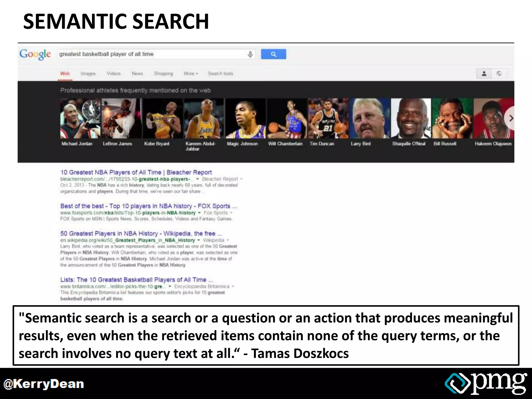Select the Shaquille O'Neal thumbnail
532x399 pixels.
tap(411, 118)
